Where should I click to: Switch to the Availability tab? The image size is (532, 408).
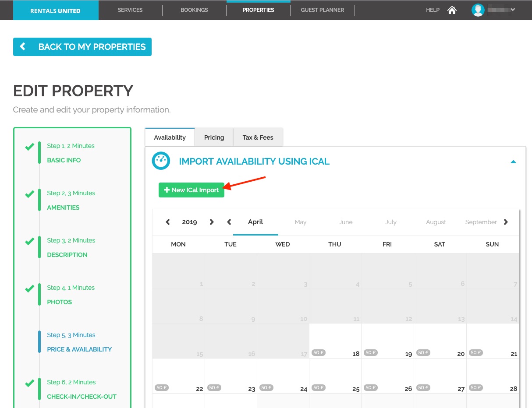(x=170, y=137)
